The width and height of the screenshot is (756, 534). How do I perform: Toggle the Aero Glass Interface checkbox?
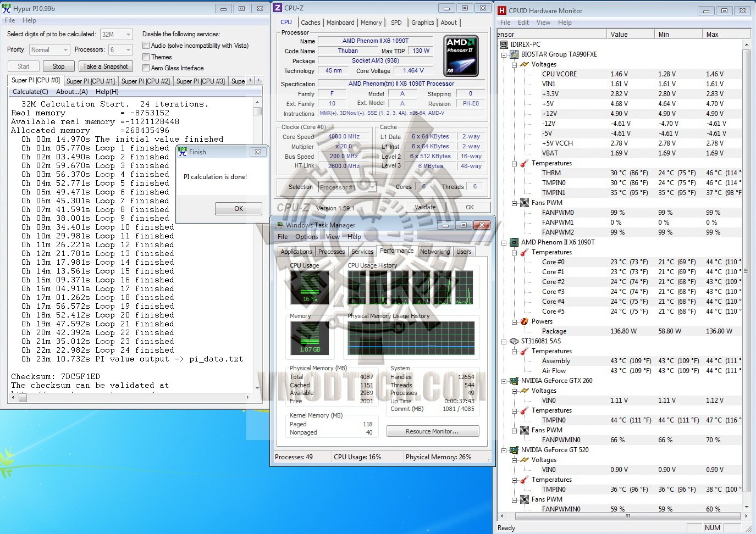point(146,68)
